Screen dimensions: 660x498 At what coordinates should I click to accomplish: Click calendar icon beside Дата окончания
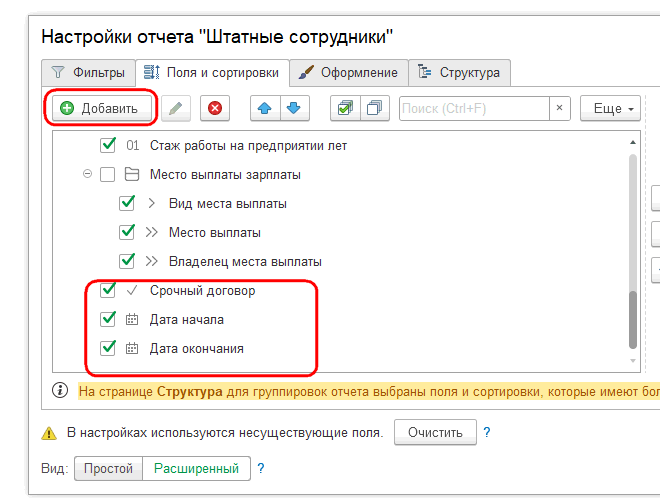132,349
